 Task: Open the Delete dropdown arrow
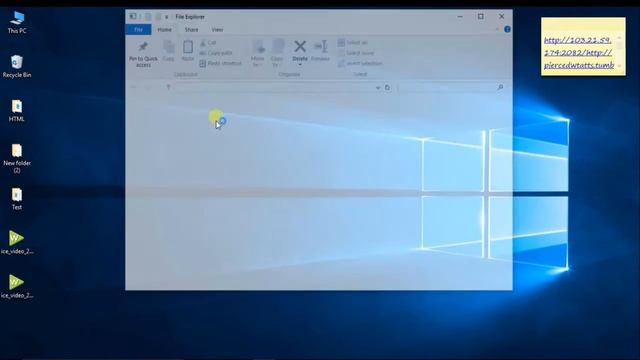click(300, 65)
